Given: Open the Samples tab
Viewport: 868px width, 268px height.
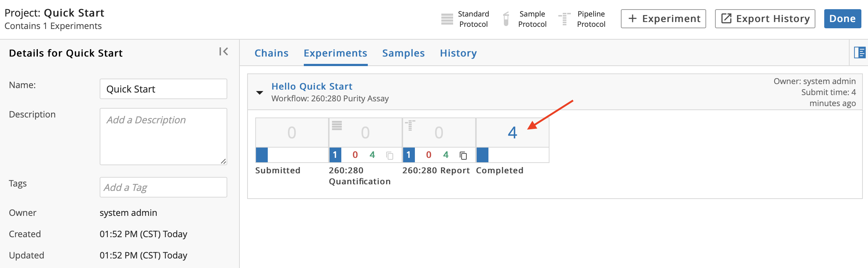Looking at the screenshot, I should tap(403, 53).
